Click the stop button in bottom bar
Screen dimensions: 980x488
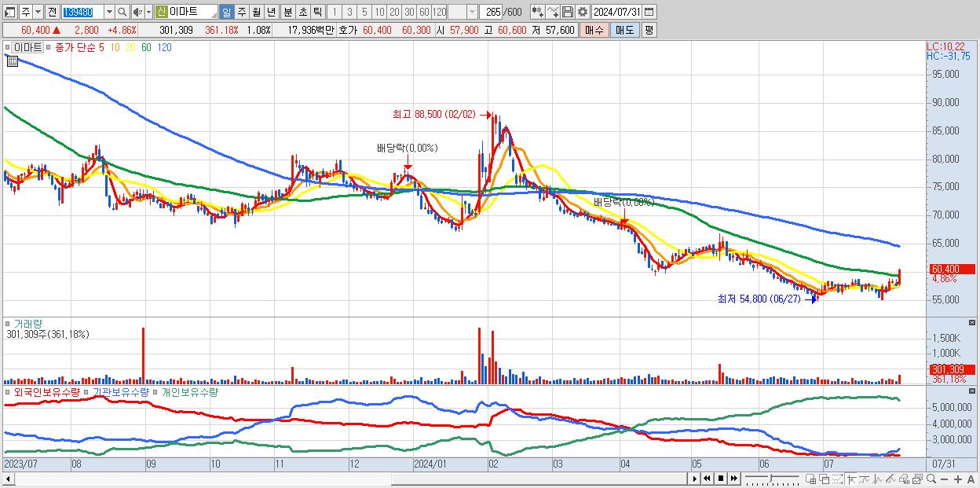pyautogui.click(x=721, y=479)
